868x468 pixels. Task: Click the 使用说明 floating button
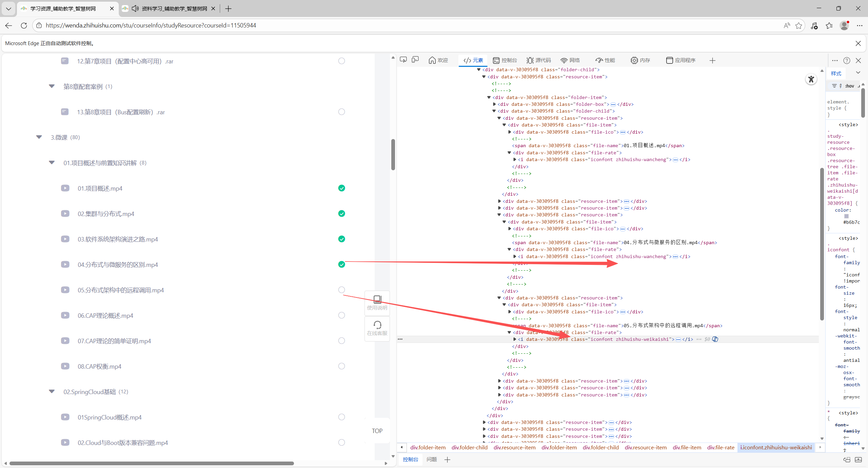377,303
